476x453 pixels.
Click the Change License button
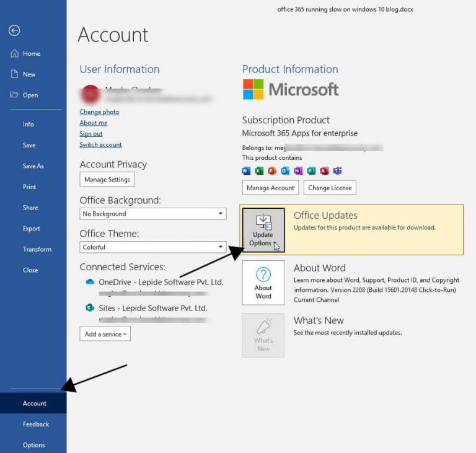[330, 188]
